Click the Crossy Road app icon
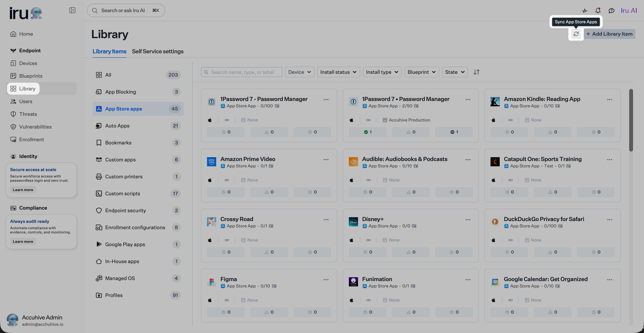The height and width of the screenshot is (333, 644). pyautogui.click(x=211, y=222)
